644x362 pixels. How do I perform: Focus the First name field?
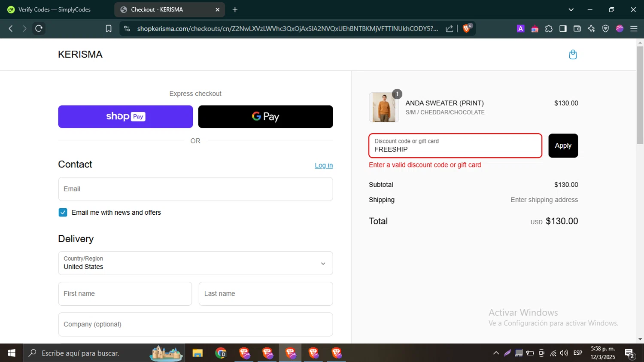(125, 294)
